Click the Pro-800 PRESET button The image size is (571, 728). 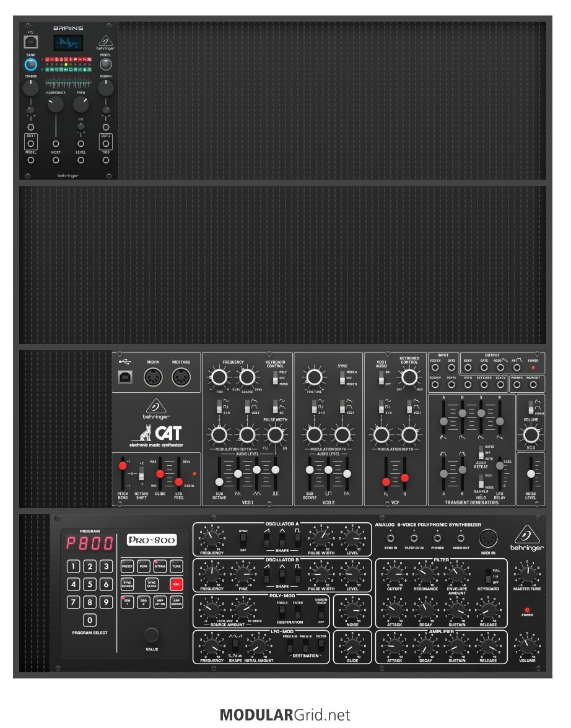coord(127,566)
